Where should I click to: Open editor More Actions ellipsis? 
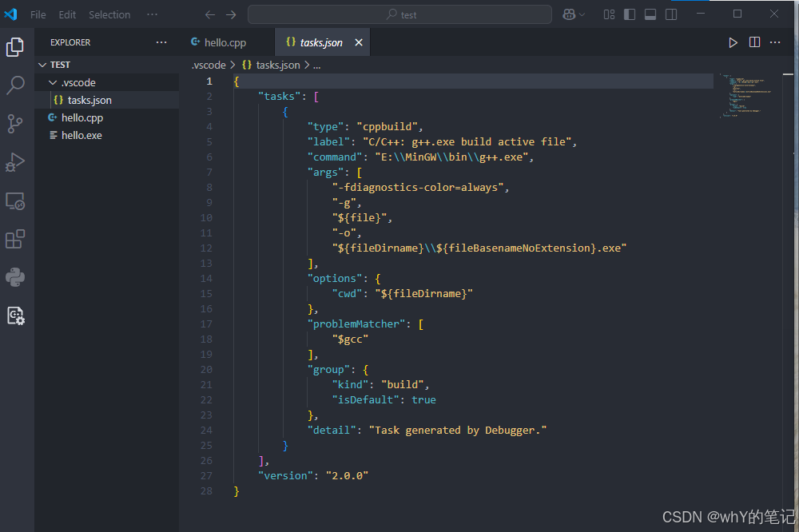[x=775, y=42]
